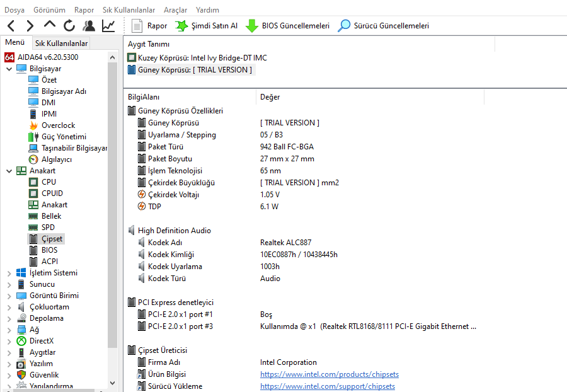This screenshot has width=567, height=392.
Task: Open the Araçlar menu
Action: coord(175,9)
